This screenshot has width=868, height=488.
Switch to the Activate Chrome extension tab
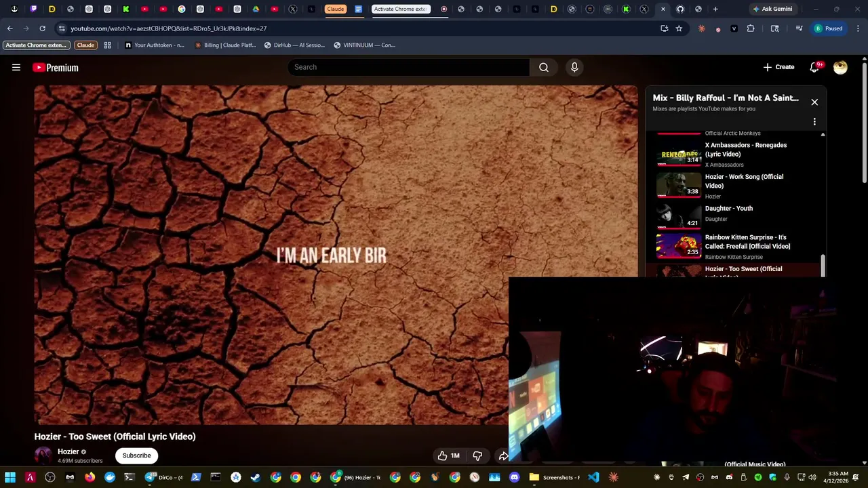[401, 9]
